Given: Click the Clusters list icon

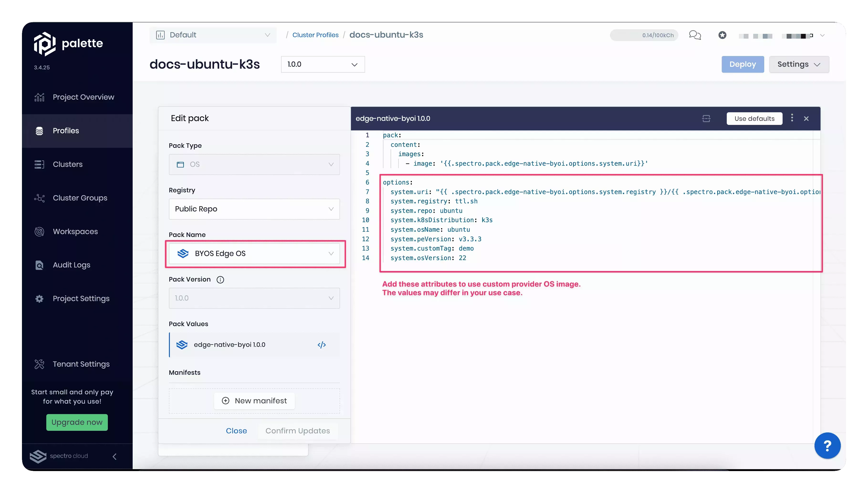Looking at the screenshot, I should tap(39, 164).
